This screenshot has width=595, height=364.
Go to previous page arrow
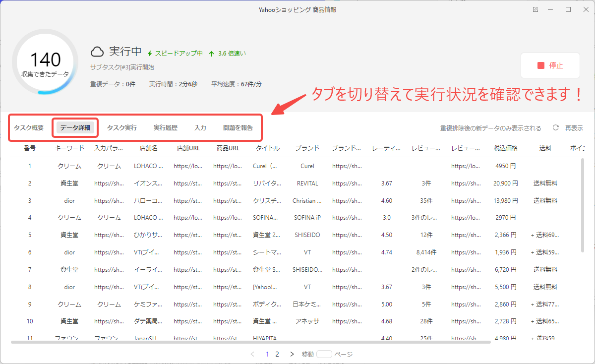tap(252, 354)
